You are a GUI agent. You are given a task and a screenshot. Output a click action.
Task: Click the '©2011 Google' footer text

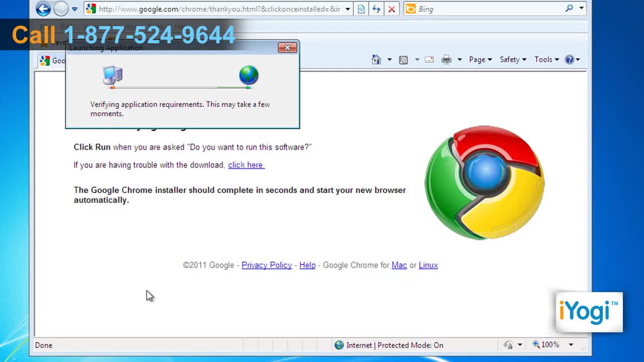coord(208,265)
